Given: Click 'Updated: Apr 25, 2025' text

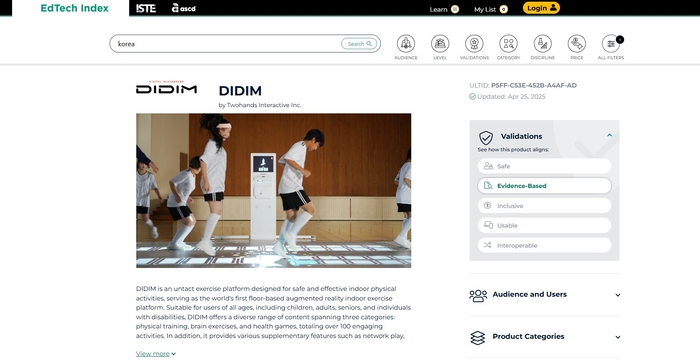Looking at the screenshot, I should [511, 96].
